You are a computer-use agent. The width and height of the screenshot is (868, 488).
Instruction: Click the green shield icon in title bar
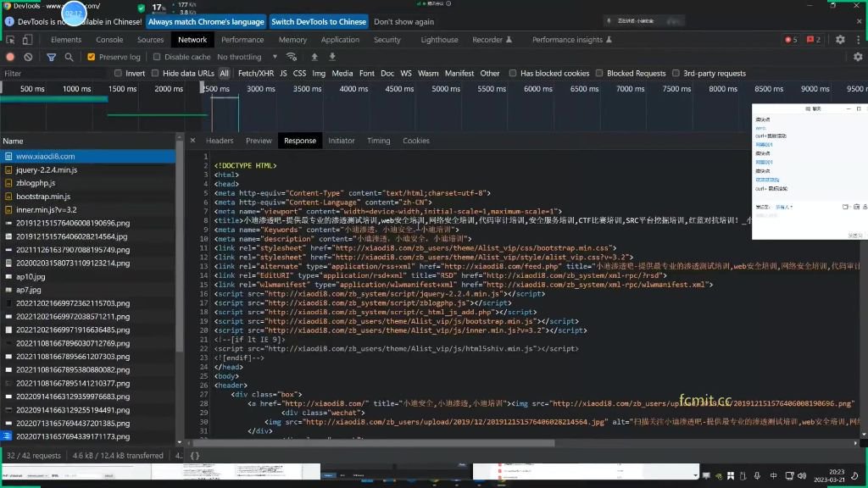tap(141, 8)
